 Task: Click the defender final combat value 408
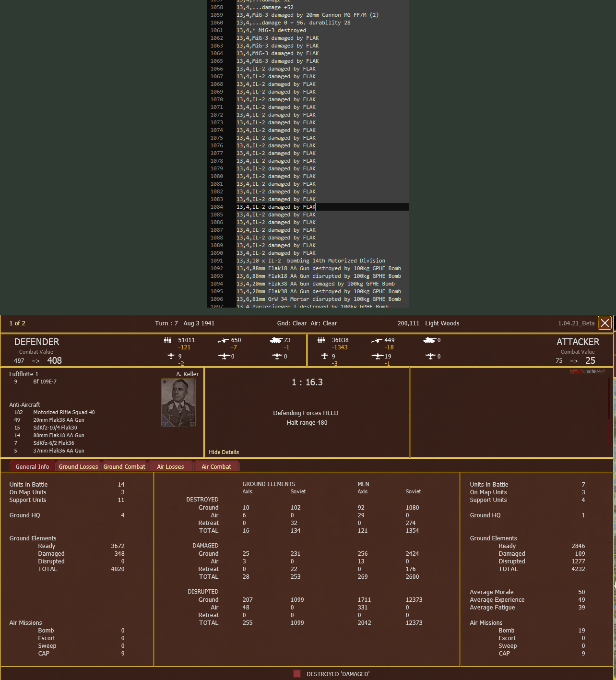pyautogui.click(x=54, y=360)
